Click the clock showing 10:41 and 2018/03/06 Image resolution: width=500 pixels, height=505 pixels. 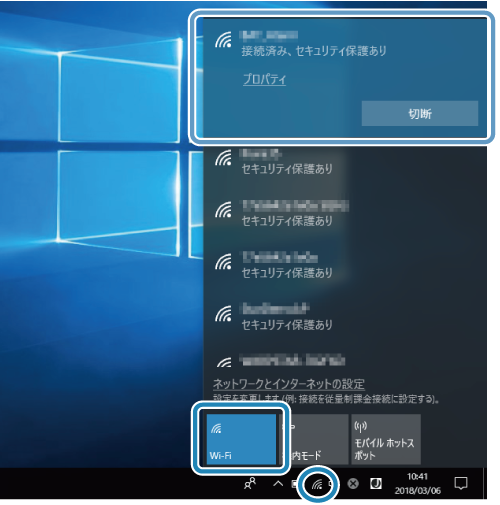[x=417, y=483]
